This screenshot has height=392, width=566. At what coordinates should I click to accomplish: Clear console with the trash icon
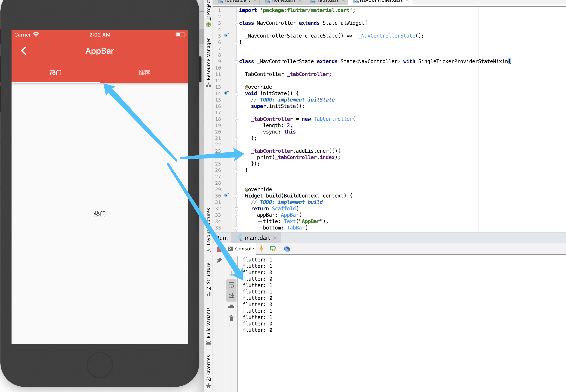(x=231, y=318)
